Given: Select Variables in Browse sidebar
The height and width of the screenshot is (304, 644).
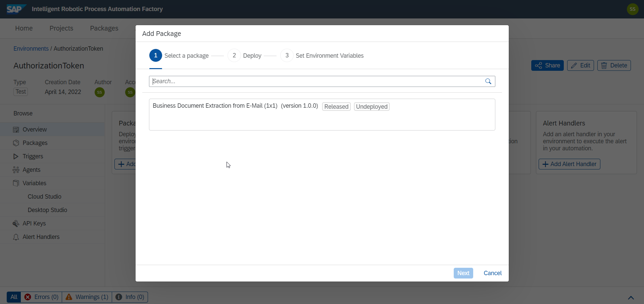Looking at the screenshot, I should point(52,183).
